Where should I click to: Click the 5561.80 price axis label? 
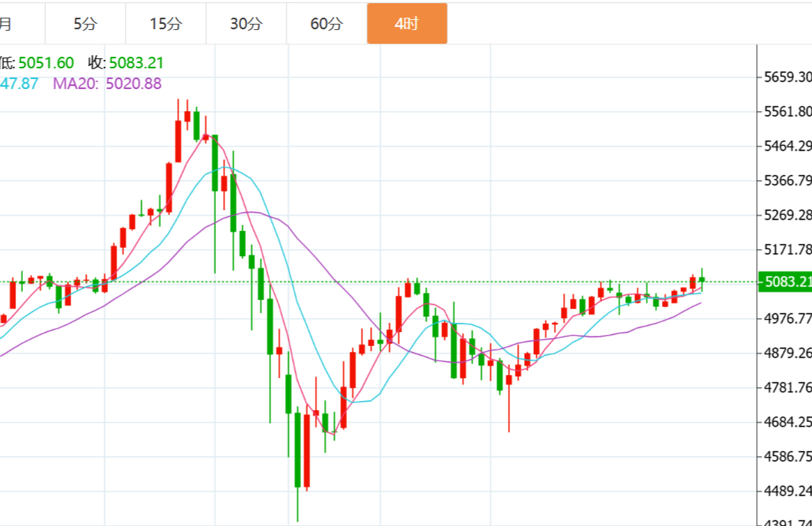[x=787, y=111]
